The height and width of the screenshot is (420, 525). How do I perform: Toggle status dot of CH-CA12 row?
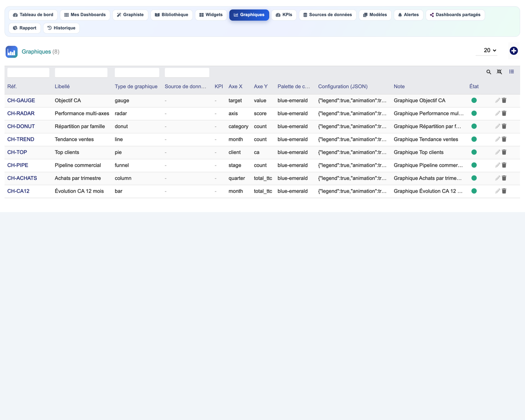pos(474,191)
